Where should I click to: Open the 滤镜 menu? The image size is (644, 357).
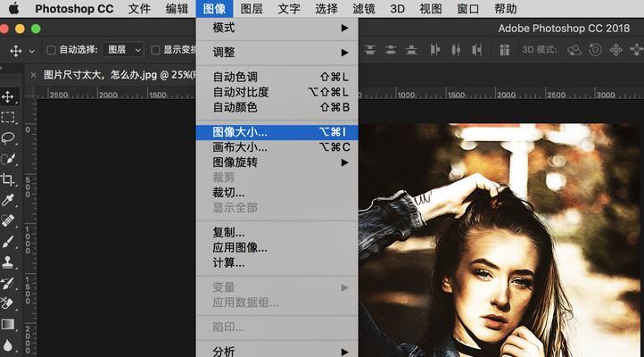[x=364, y=9]
